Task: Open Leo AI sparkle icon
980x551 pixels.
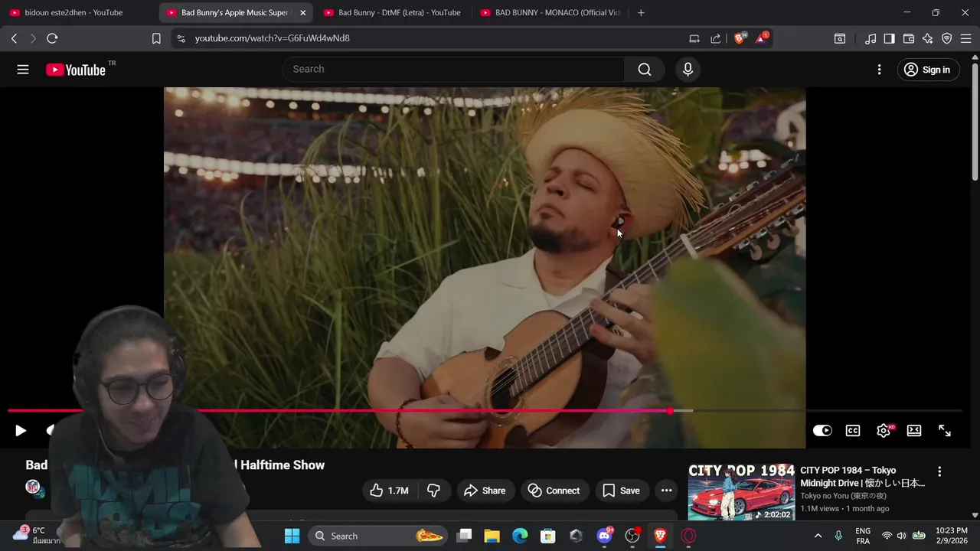Action: pyautogui.click(x=928, y=38)
